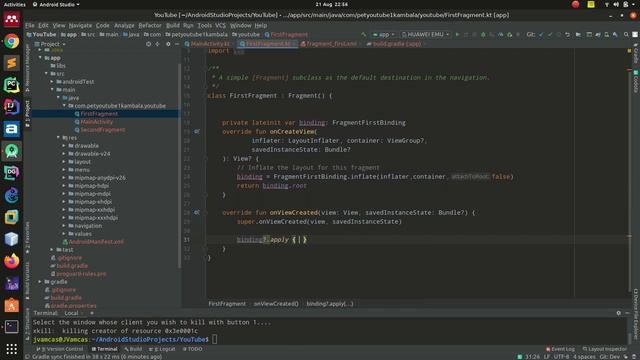Expand the navigation folder
The height and width of the screenshot is (360, 640).
tap(64, 226)
